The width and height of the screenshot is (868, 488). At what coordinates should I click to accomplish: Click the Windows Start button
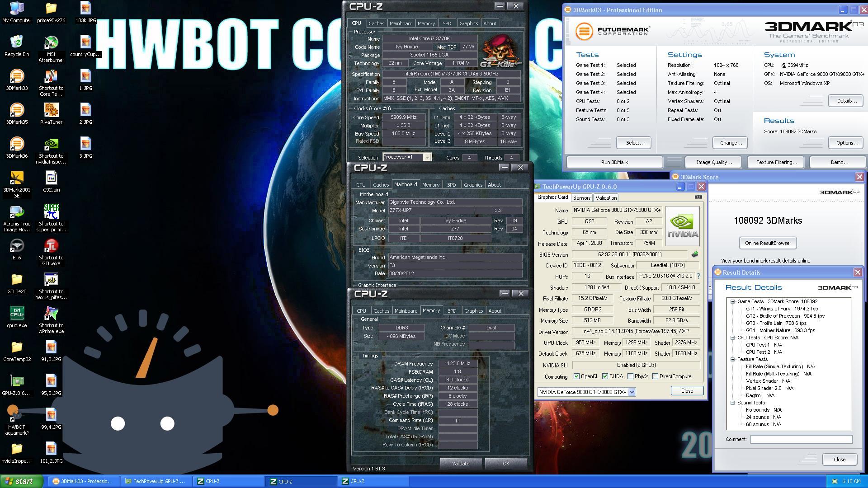(x=22, y=481)
